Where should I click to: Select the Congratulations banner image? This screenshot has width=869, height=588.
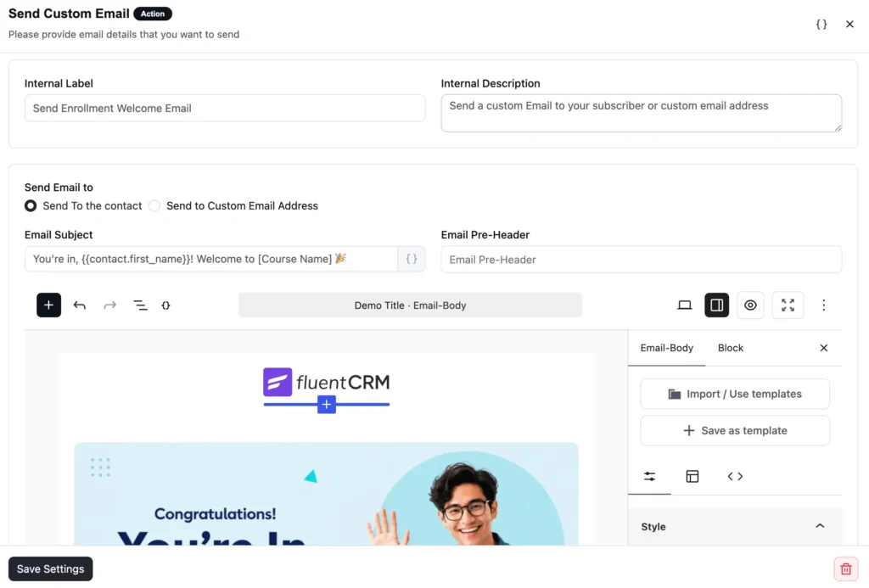[327, 494]
